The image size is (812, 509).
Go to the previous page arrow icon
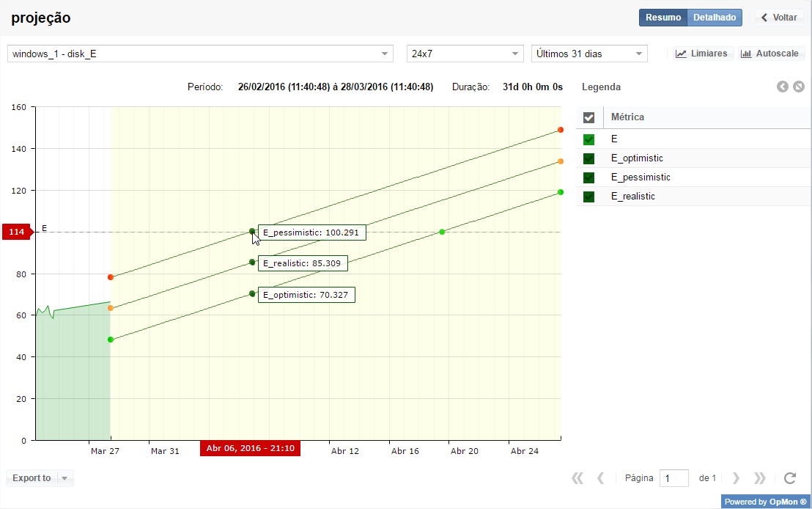pyautogui.click(x=601, y=478)
